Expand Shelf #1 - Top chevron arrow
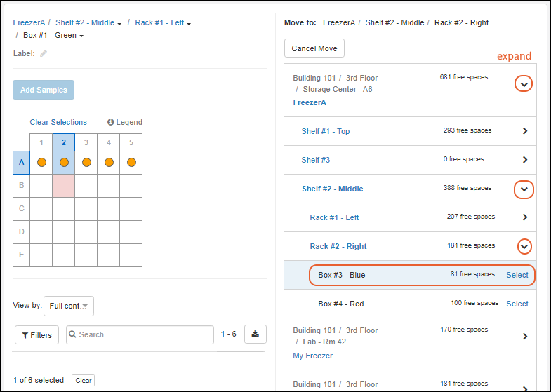Image resolution: width=551 pixels, height=392 pixels. tap(524, 131)
